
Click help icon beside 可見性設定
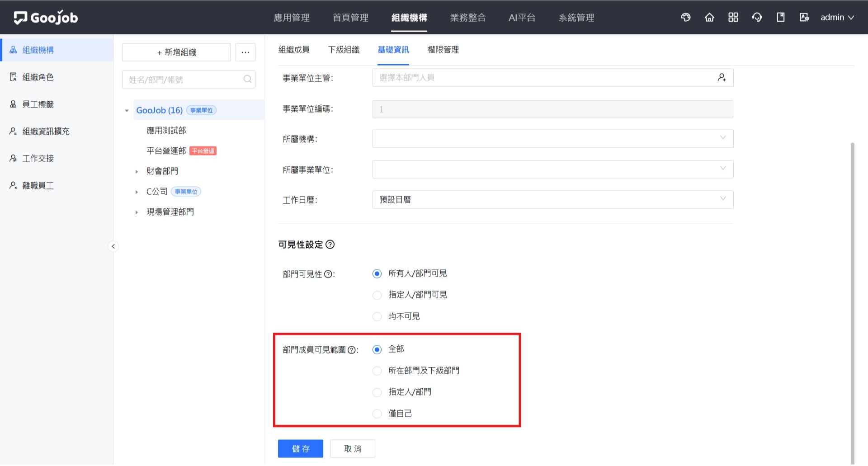point(330,245)
